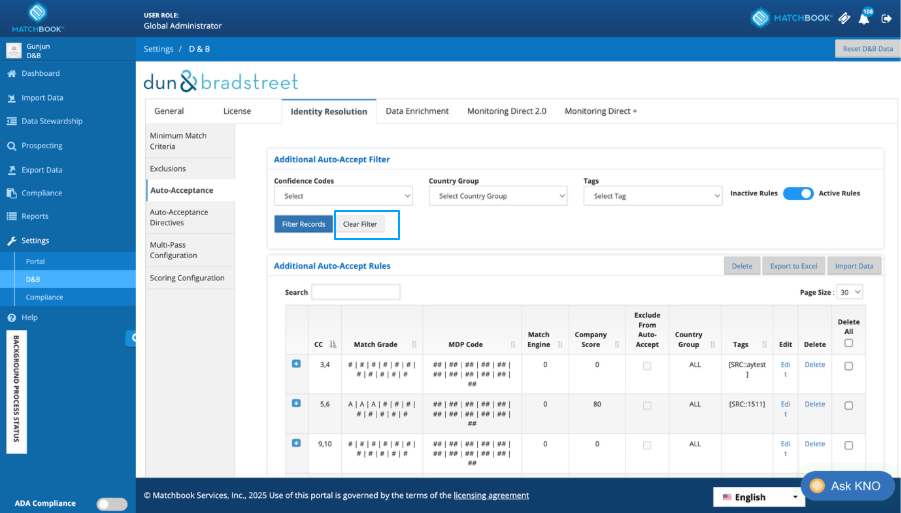The height and width of the screenshot is (513, 901).
Task: Switch to the Data Enrichment tab
Action: pyautogui.click(x=417, y=111)
